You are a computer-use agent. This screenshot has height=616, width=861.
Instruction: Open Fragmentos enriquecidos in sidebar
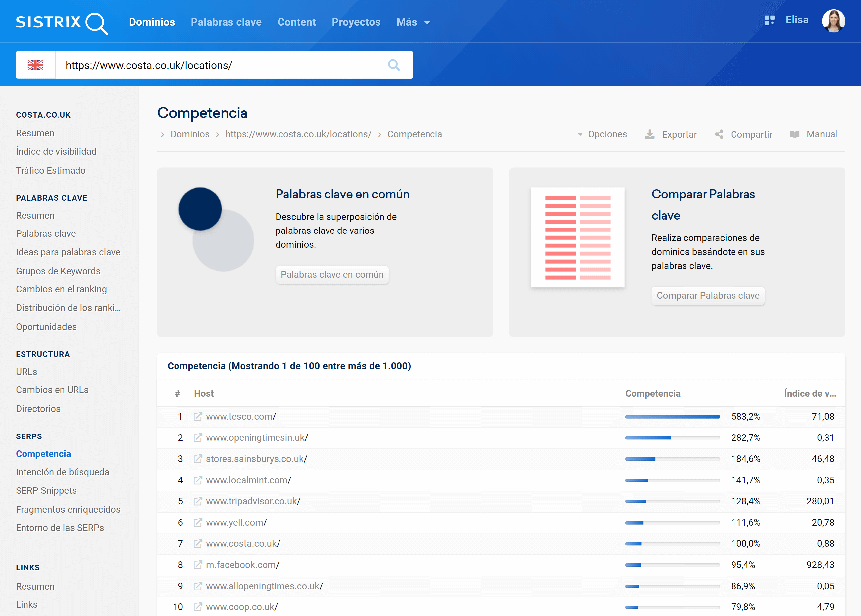click(x=68, y=509)
